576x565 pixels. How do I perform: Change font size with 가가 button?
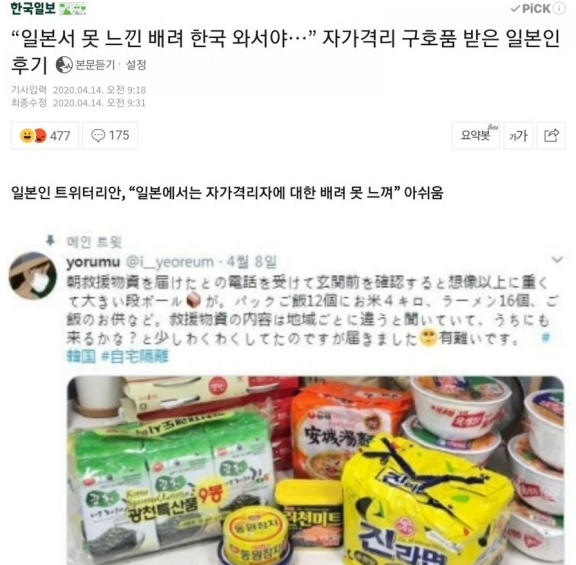tap(518, 136)
